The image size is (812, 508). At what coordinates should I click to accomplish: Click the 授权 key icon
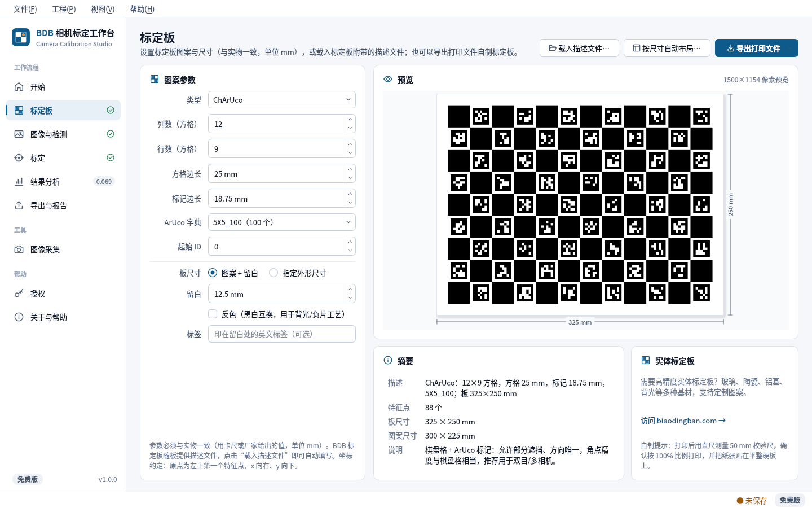click(19, 294)
